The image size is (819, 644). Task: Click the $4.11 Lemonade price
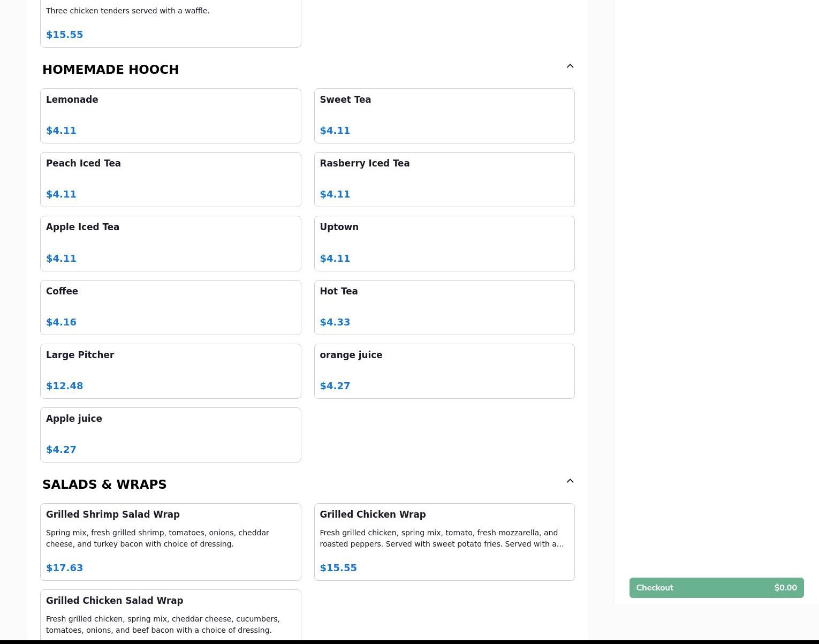(x=62, y=131)
